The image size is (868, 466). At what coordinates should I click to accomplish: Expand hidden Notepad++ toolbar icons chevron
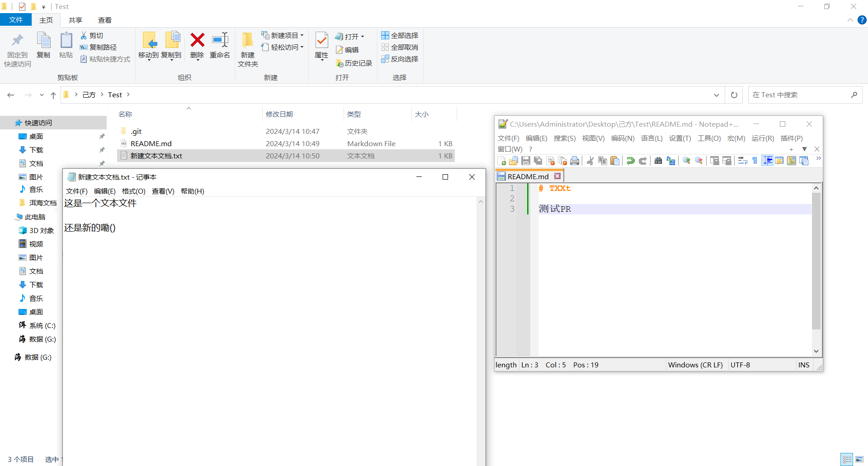[x=818, y=158]
